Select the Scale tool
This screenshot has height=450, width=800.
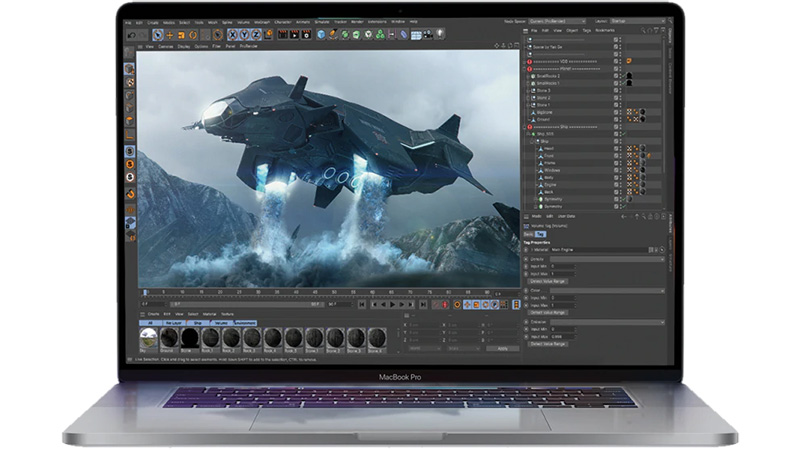(181, 35)
